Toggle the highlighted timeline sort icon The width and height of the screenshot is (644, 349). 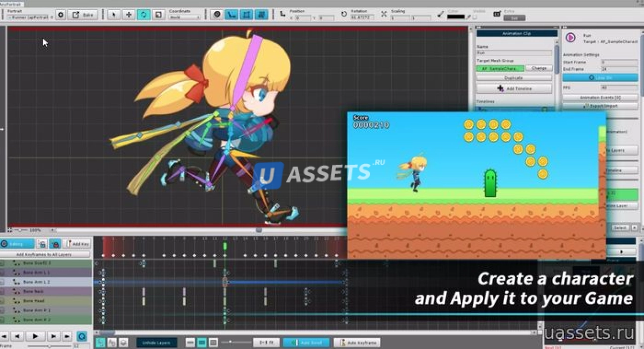point(101,342)
